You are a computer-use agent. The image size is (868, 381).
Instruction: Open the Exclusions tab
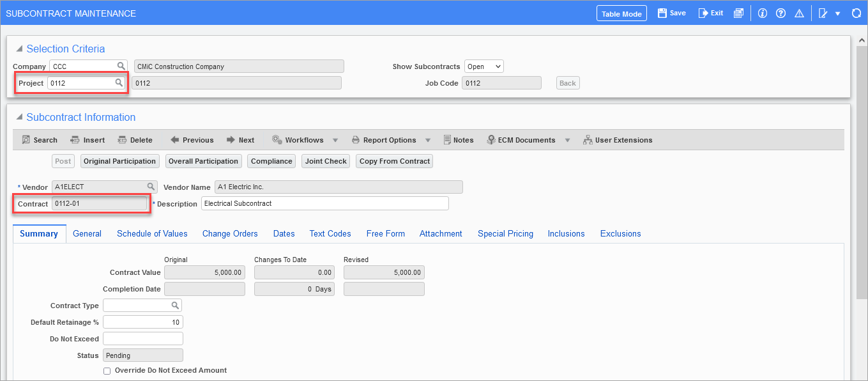point(620,233)
